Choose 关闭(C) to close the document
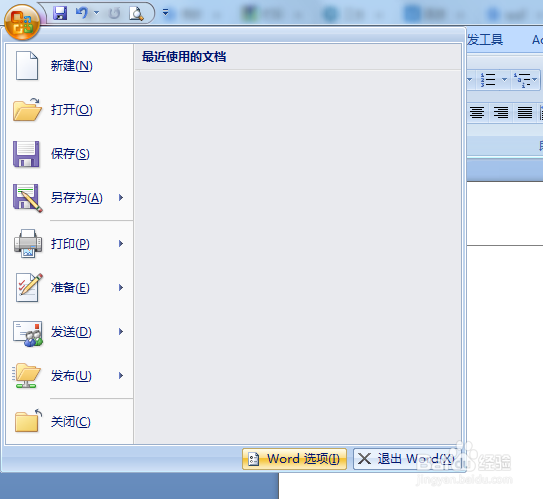 tap(69, 421)
